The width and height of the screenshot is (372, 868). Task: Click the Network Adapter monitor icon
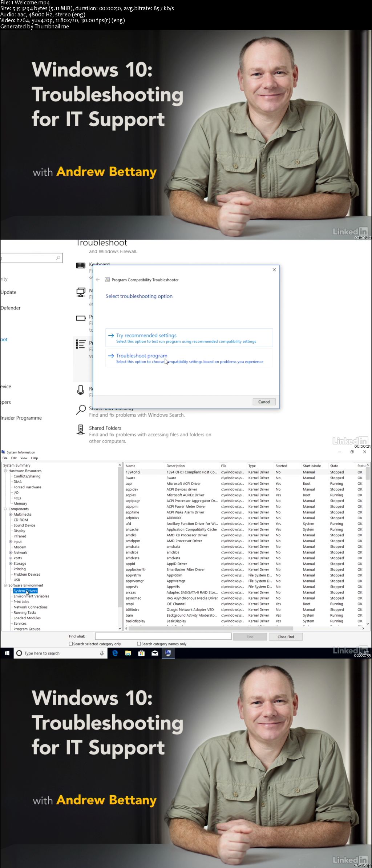(x=81, y=292)
